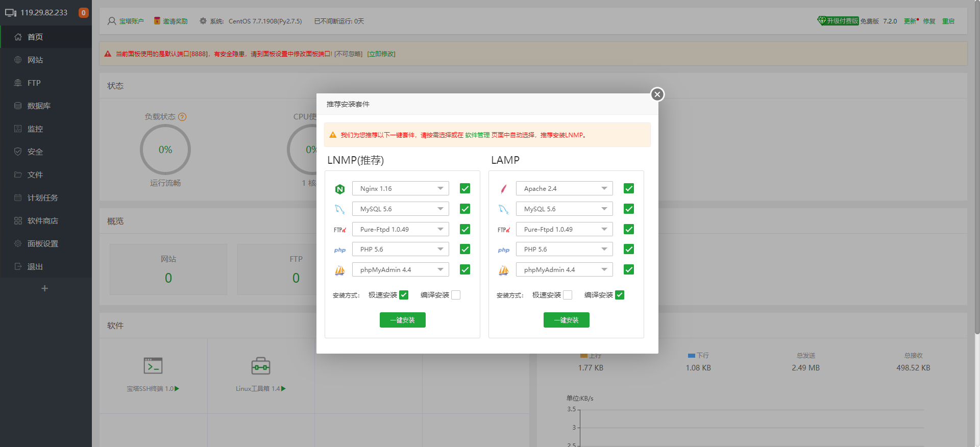Click the 重启 restart link
Image resolution: width=980 pixels, height=447 pixels.
coord(948,21)
